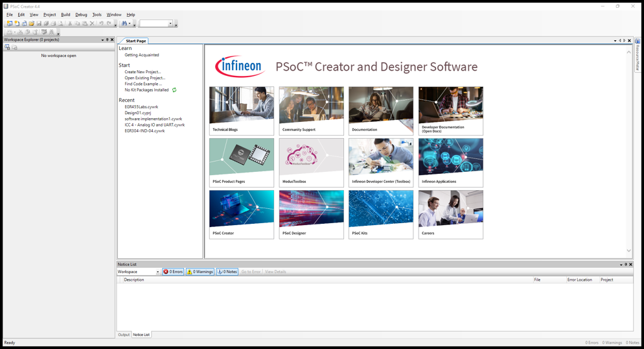Open the PSoC Product Pages tile
The width and height of the screenshot is (644, 349).
[x=242, y=162]
